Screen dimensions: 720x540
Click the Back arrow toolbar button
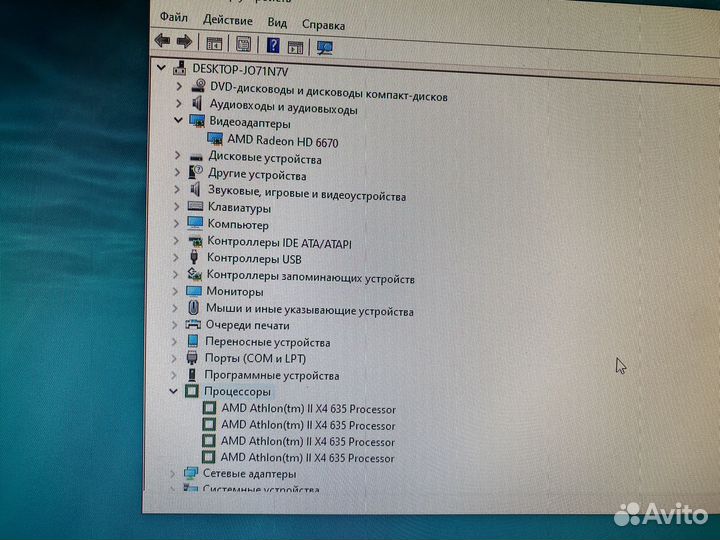click(x=163, y=40)
